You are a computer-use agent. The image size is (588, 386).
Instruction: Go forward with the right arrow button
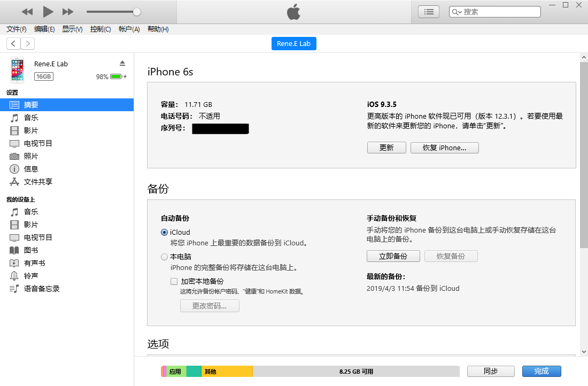[x=28, y=44]
